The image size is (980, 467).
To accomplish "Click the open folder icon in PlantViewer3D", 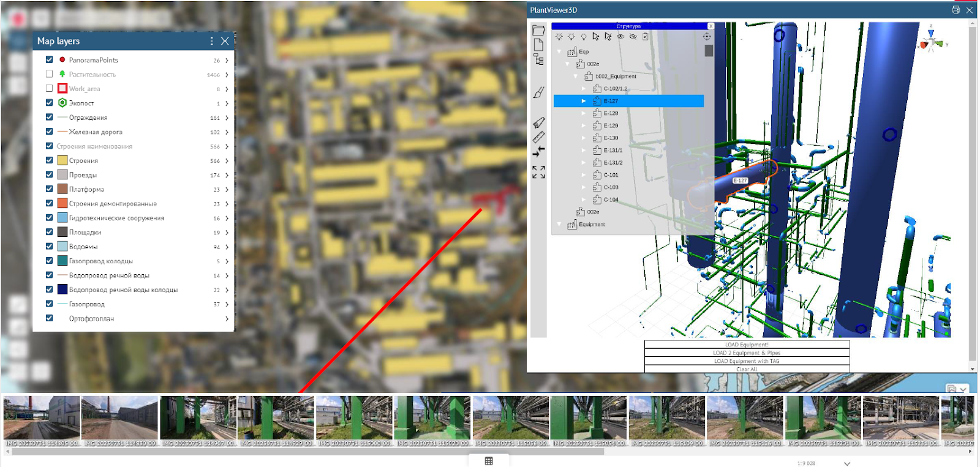I will [x=538, y=31].
